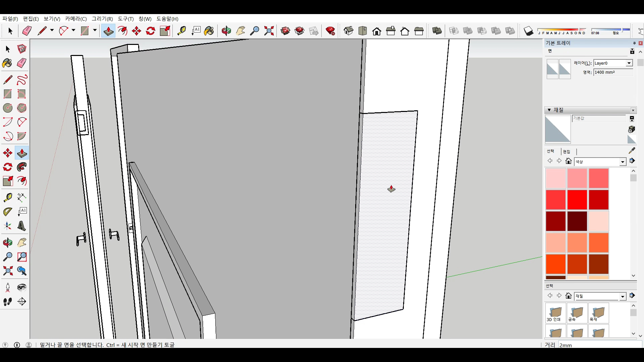644x362 pixels.
Task: Select the Tape Measure tool in the left toolbar
Action: point(8,197)
